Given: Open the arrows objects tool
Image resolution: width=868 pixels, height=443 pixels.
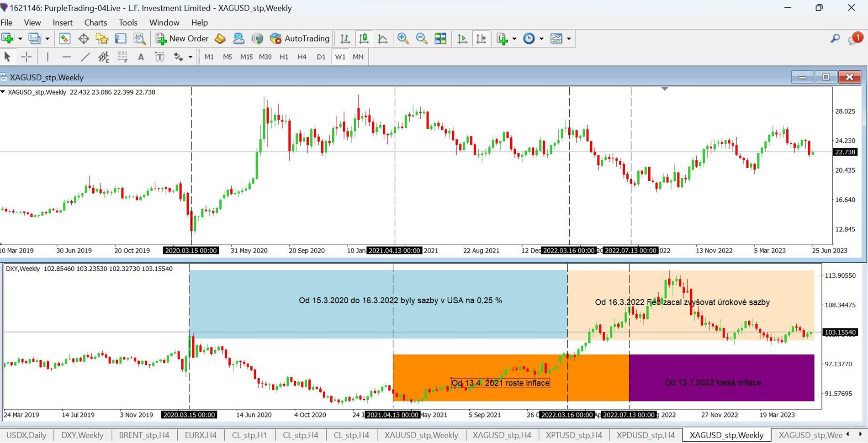Looking at the screenshot, I should (x=178, y=57).
